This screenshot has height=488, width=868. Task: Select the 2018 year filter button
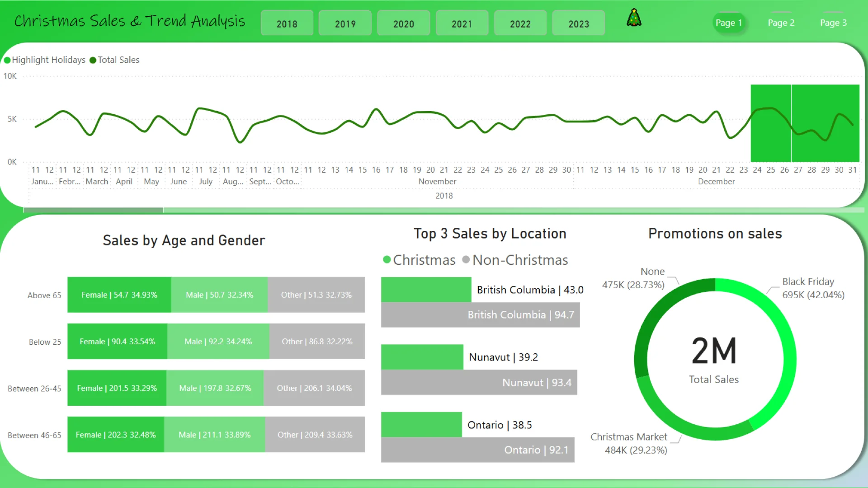287,23
